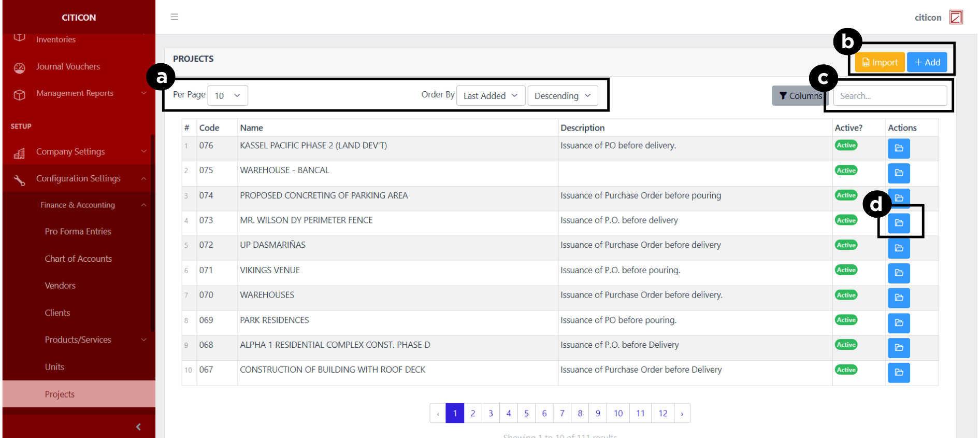The image size is (980, 438).
Task: Click the Search input field
Action: pos(889,96)
